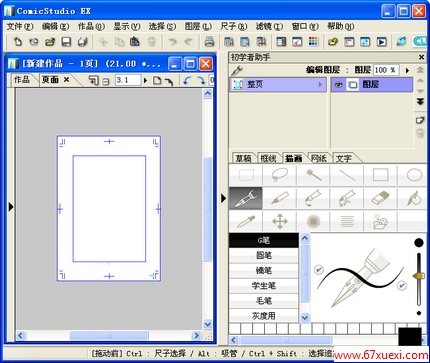
Task: Select the magic wand tool
Action: (313, 174)
